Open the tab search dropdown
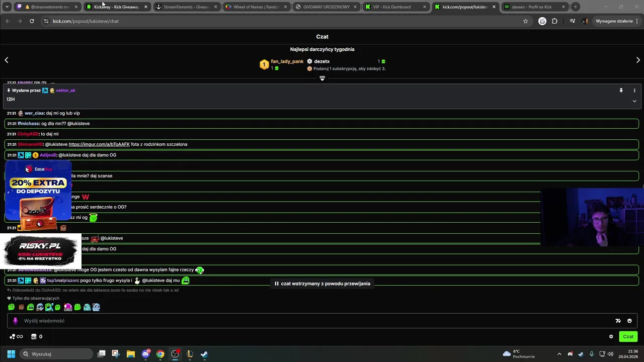 7,7
